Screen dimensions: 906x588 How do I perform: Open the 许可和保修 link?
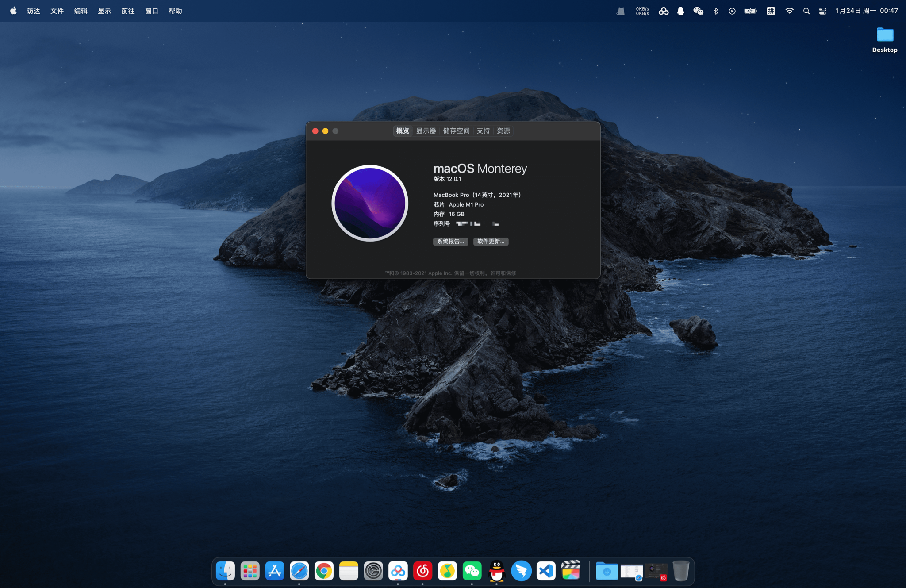(x=503, y=273)
